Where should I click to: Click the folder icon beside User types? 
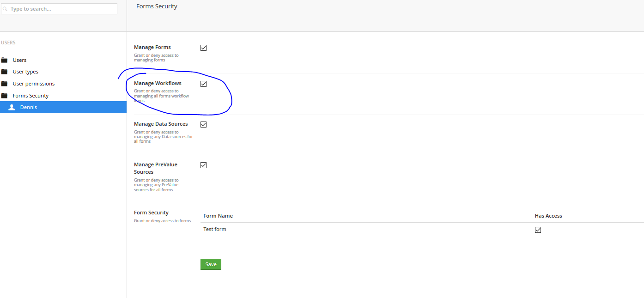coord(5,72)
